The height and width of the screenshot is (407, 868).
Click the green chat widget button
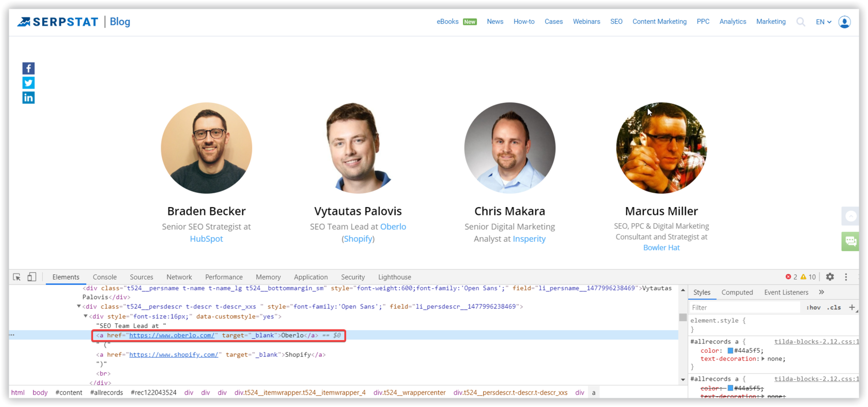pos(850,241)
